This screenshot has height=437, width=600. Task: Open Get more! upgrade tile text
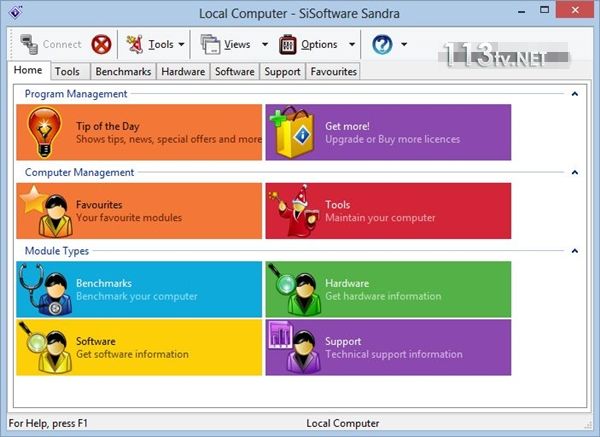click(393, 132)
